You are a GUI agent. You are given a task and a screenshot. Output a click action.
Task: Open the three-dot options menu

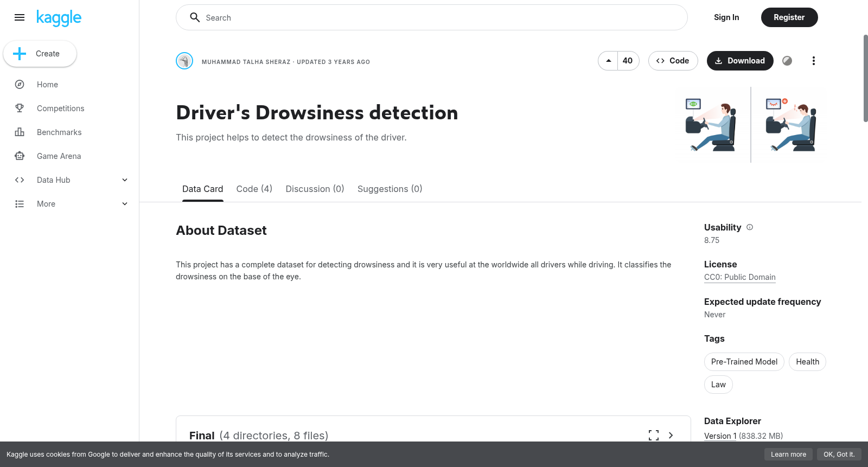coord(813,61)
